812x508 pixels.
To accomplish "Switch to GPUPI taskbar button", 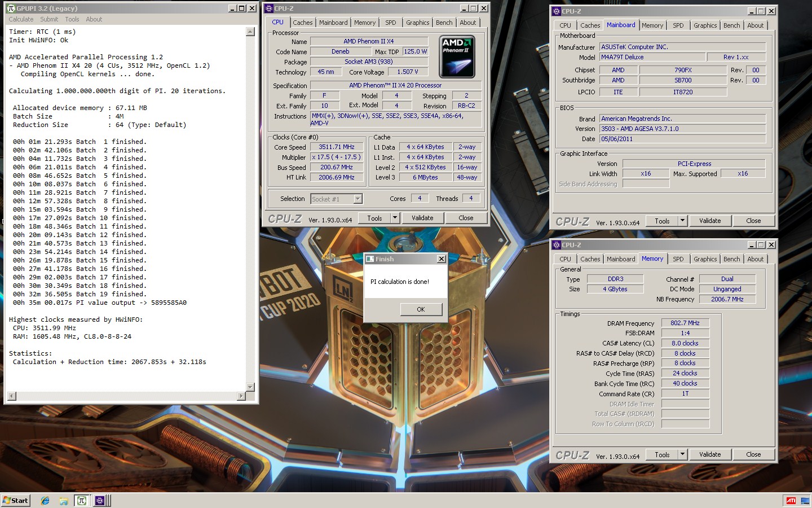I will pyautogui.click(x=82, y=500).
